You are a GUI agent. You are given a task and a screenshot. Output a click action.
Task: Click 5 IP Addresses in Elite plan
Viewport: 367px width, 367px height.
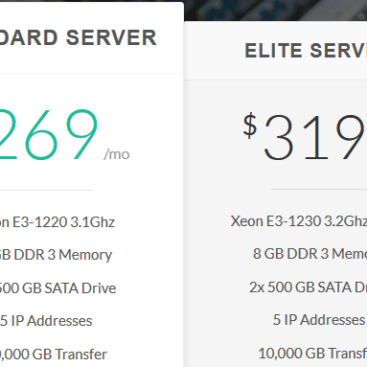click(x=319, y=320)
